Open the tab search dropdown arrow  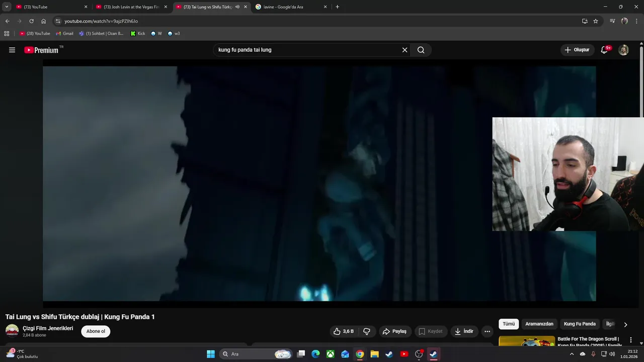7,7
